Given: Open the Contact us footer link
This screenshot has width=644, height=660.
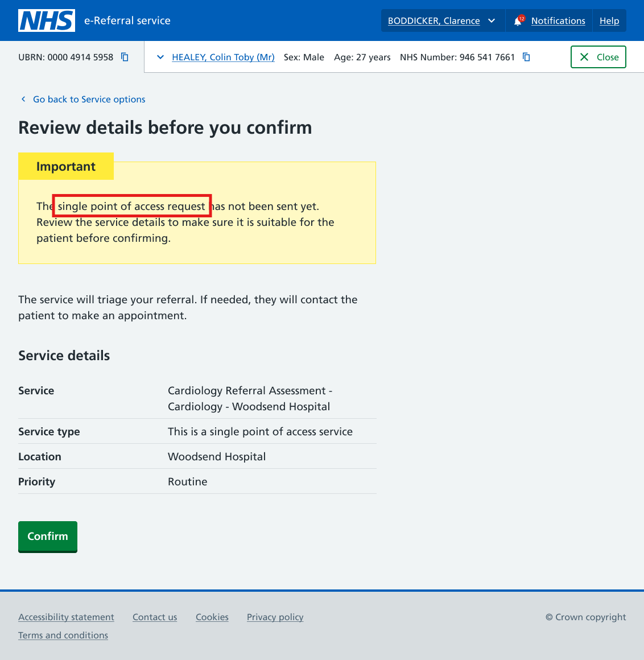Looking at the screenshot, I should coord(155,617).
